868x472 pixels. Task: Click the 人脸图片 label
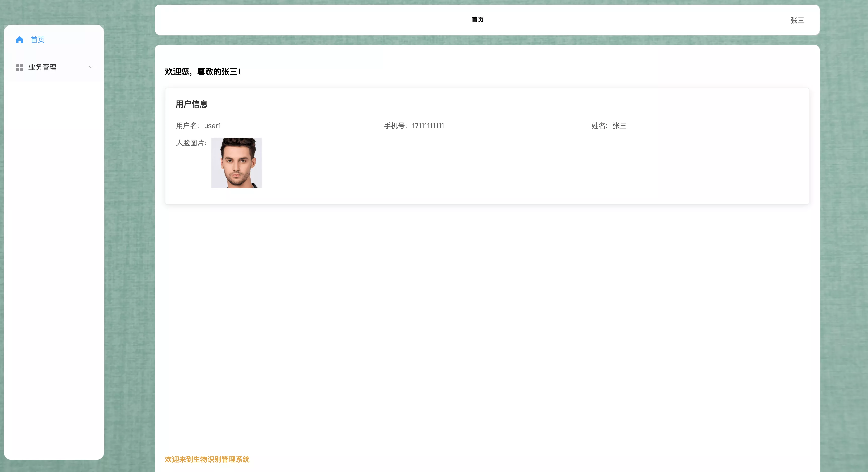pyautogui.click(x=191, y=143)
